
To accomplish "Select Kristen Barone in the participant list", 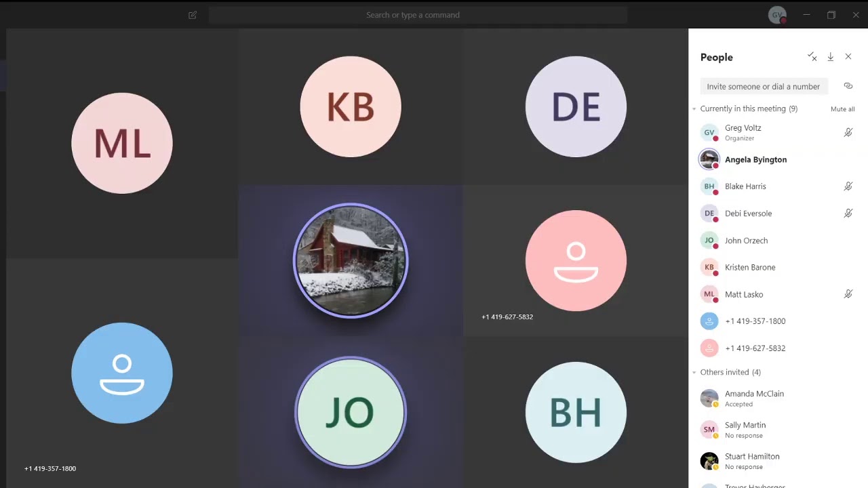I will (x=777, y=267).
